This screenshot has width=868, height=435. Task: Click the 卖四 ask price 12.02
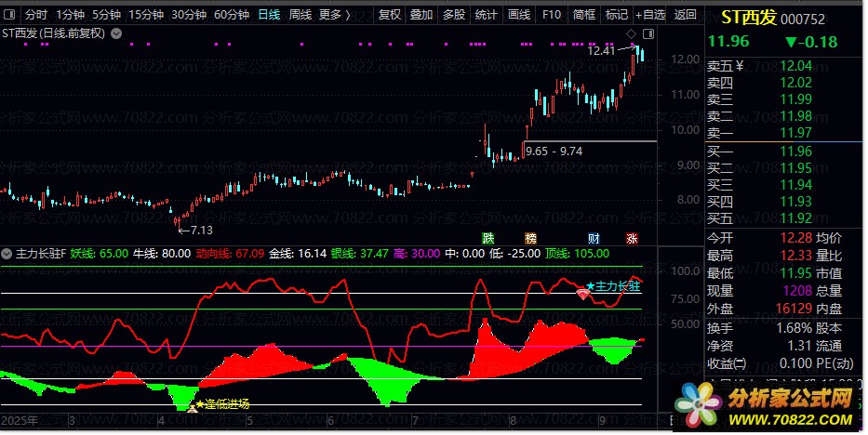click(796, 83)
